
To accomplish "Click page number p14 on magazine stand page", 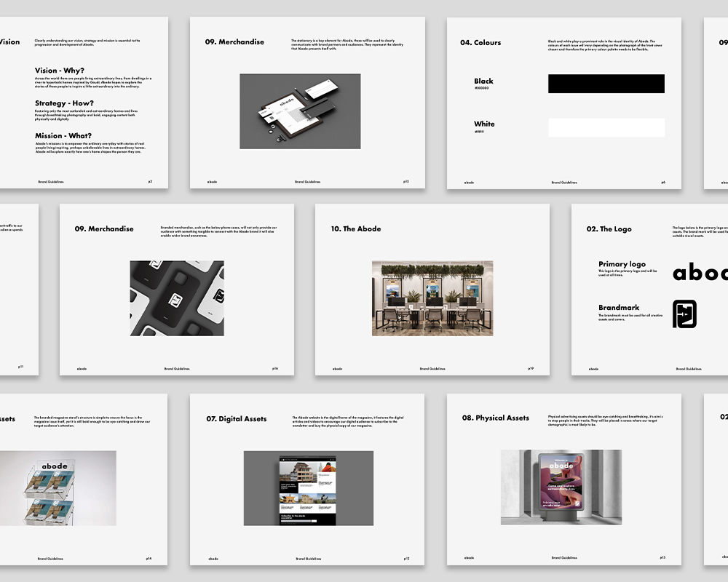I will [x=149, y=559].
